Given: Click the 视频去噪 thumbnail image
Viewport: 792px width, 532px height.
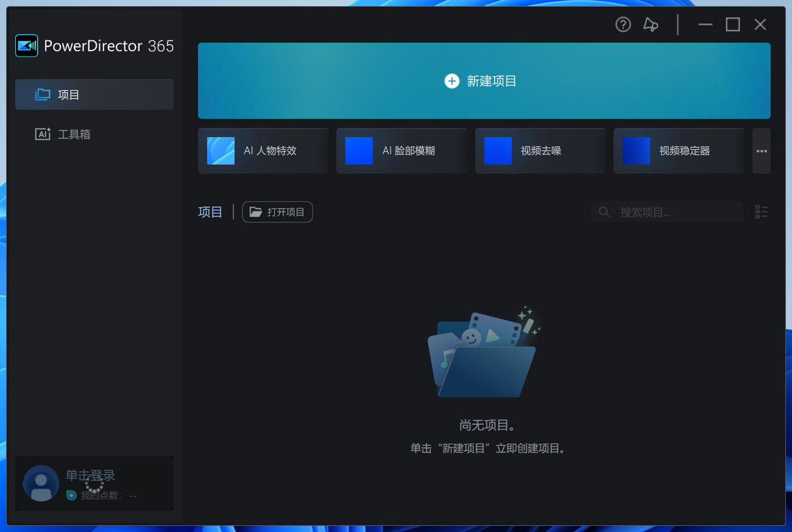Looking at the screenshot, I should [x=498, y=151].
